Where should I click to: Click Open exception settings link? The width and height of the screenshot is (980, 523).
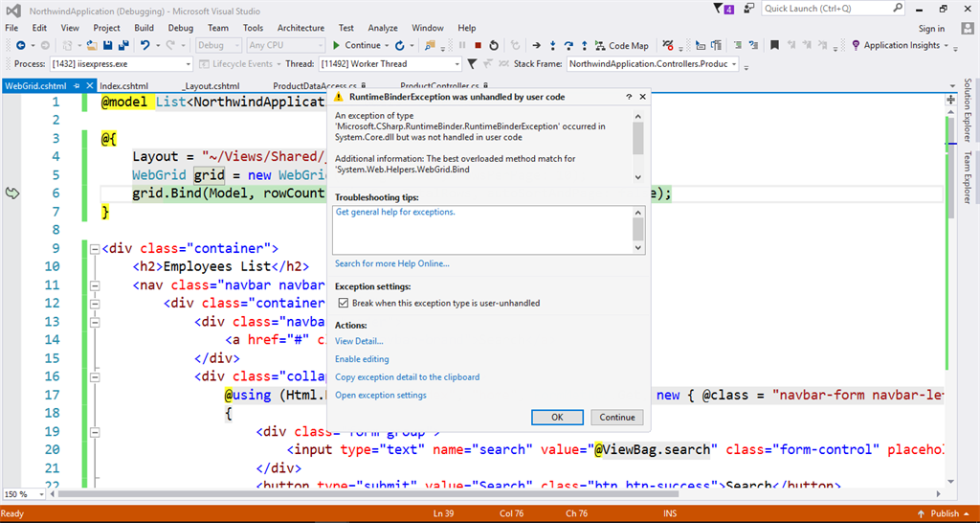pos(381,396)
